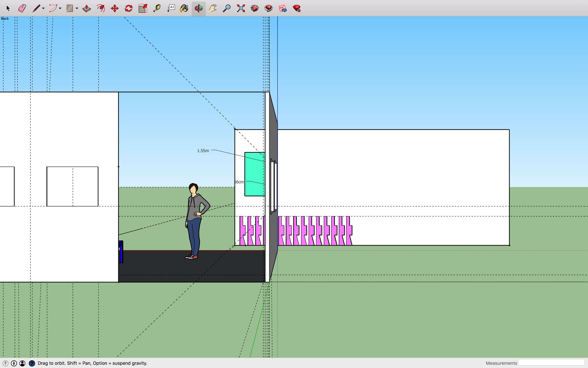Viewport: 588px width, 368px height.
Task: Click the sign-in profile status icon
Action: 22,363
